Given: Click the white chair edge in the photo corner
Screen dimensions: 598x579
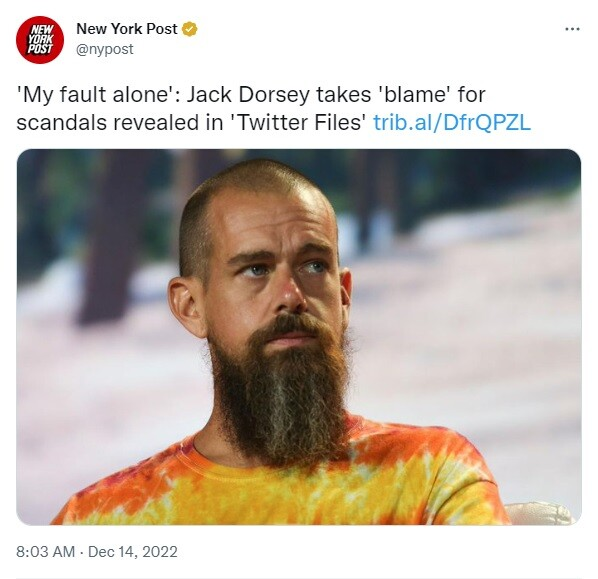Looking at the screenshot, I should pyautogui.click(x=540, y=513).
